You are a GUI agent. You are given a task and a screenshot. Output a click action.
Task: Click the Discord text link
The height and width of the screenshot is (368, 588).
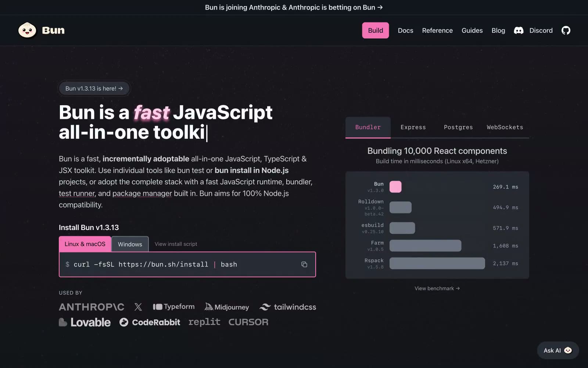coord(541,31)
